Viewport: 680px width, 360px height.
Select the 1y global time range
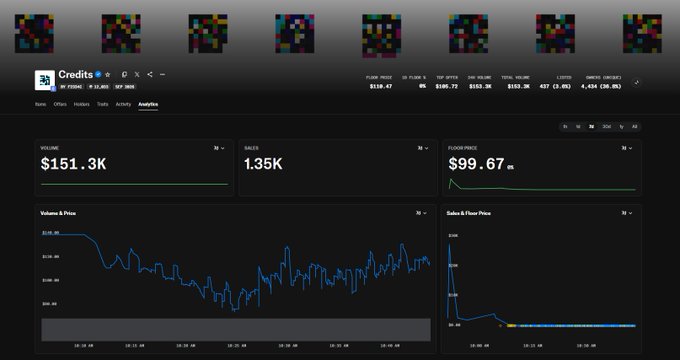(x=621, y=127)
